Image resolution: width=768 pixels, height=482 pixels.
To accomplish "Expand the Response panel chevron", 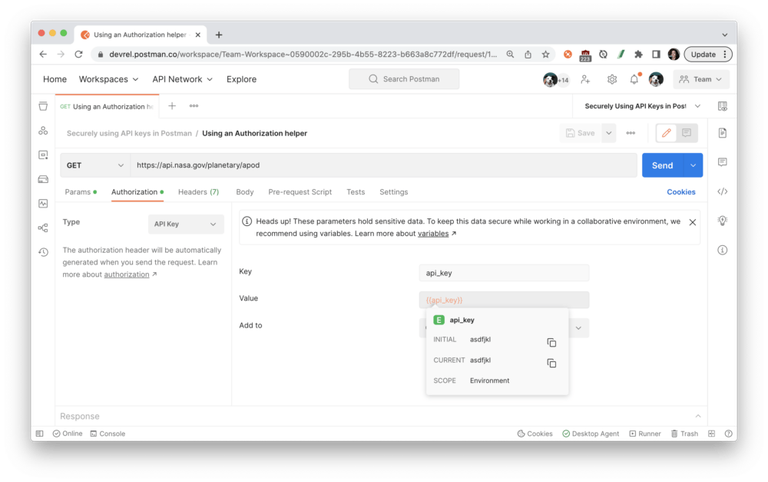I will click(x=698, y=416).
